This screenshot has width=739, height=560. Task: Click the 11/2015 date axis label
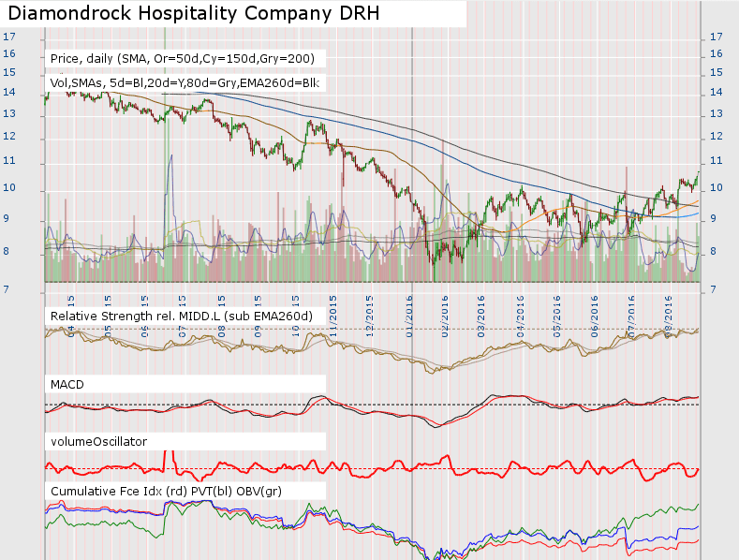(x=333, y=317)
